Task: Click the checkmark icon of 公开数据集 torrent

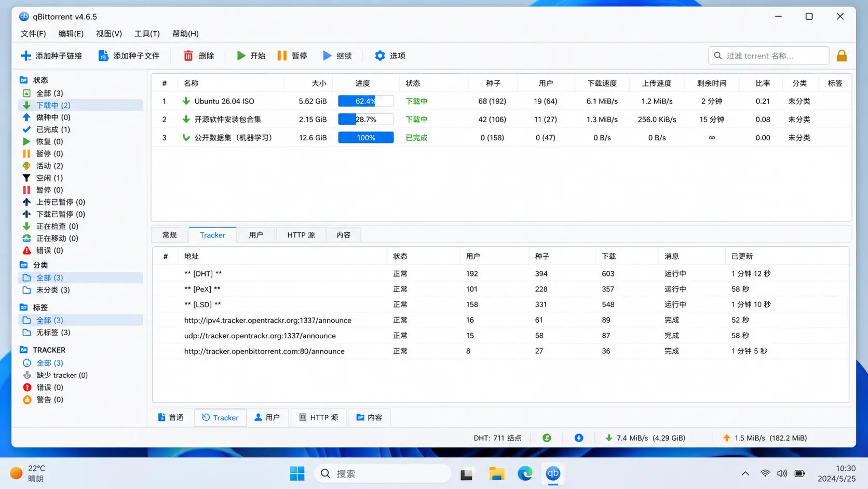Action: pos(186,138)
